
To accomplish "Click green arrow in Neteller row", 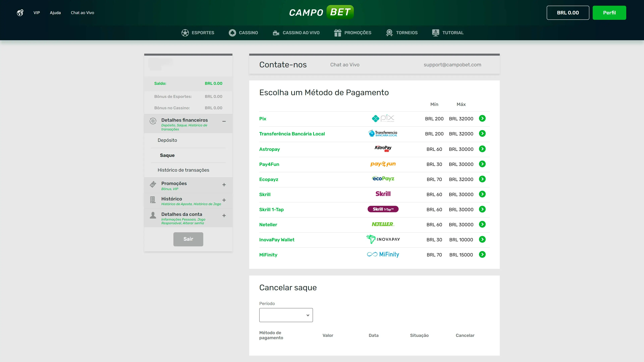I will (x=482, y=224).
